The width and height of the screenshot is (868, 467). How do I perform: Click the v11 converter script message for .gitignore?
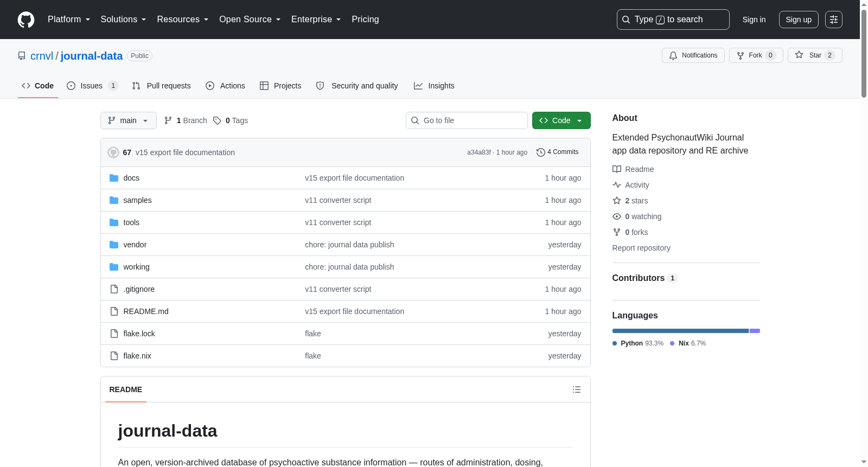(338, 289)
